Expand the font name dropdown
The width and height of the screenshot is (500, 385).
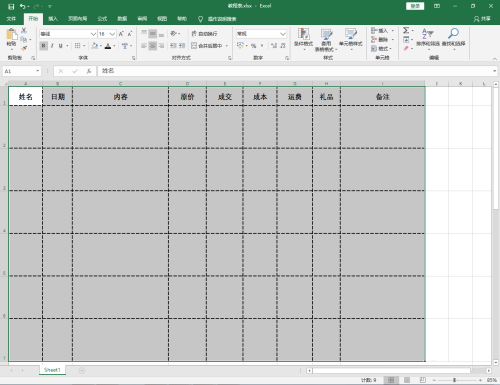(x=93, y=34)
